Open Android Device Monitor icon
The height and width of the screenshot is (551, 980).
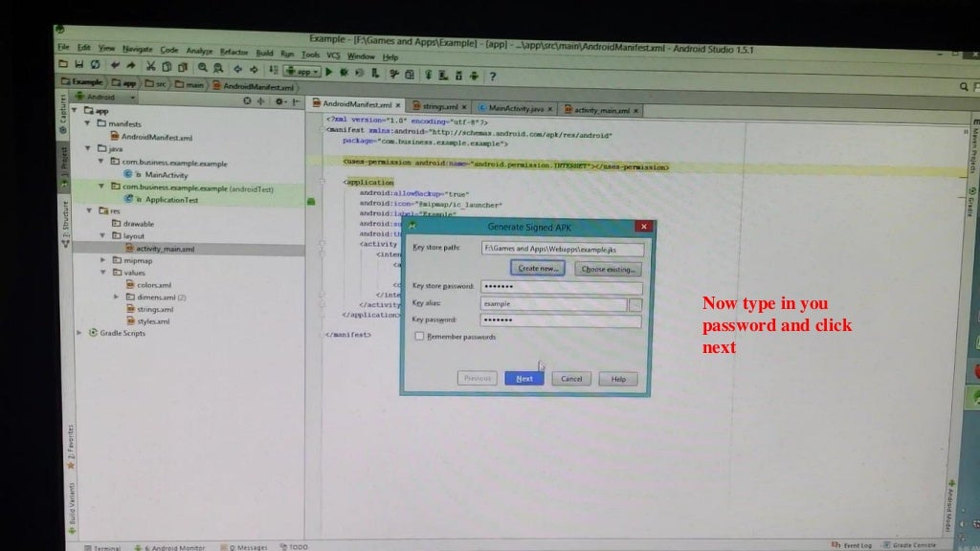[475, 76]
